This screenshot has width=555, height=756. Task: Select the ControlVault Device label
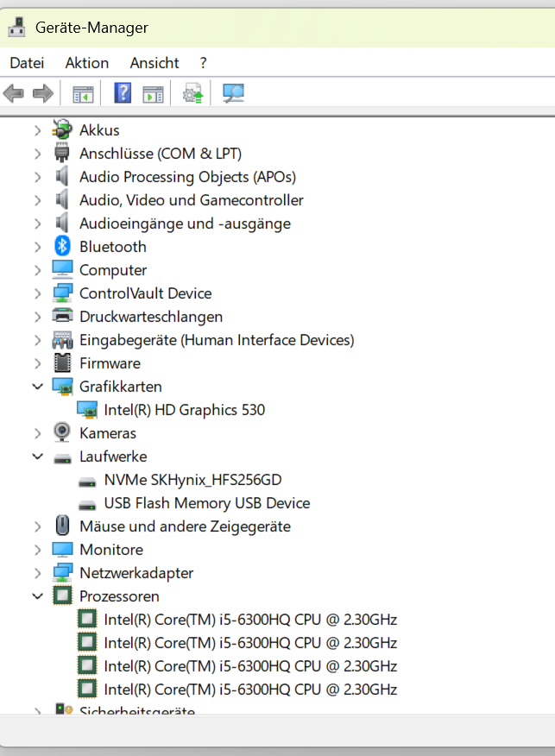[146, 293]
